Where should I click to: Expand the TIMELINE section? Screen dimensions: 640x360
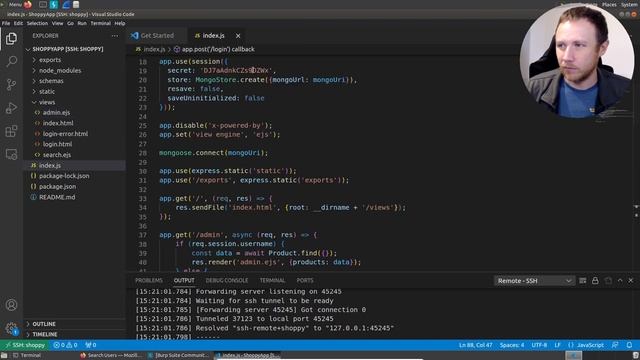point(44,334)
